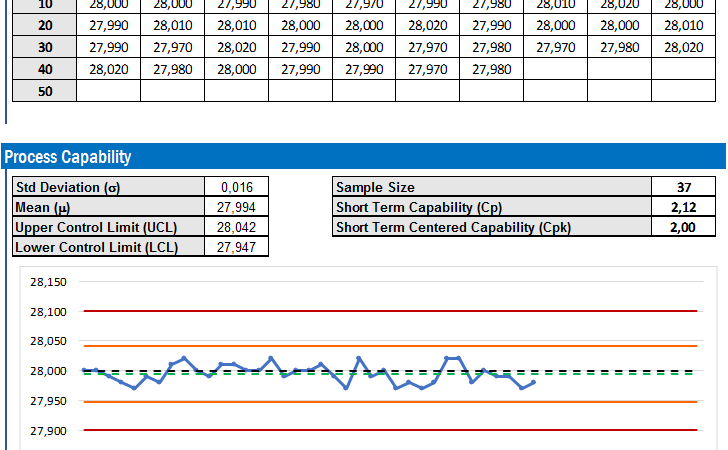Select the Mean (µ) label cell

click(109, 207)
